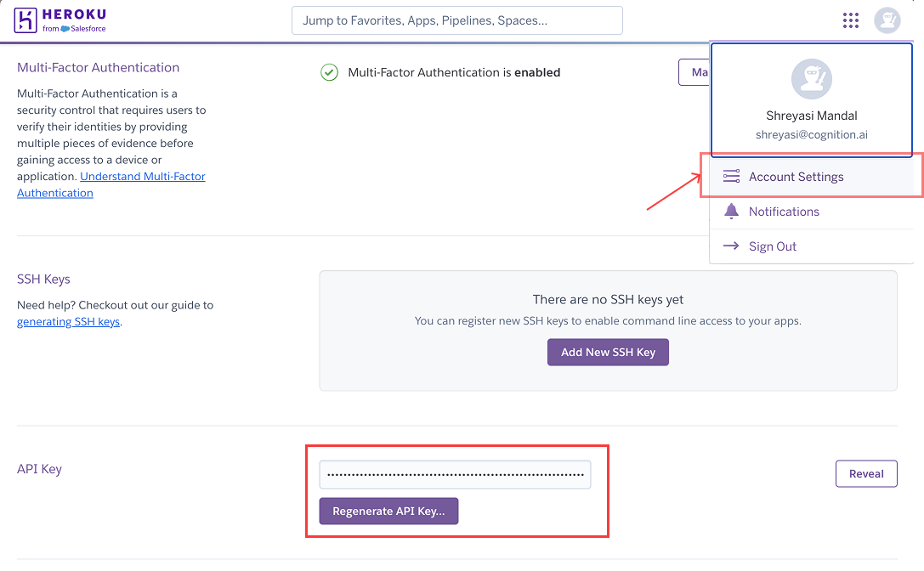Click "Multi-Factor Authentication is enabled" status text
Image resolution: width=924 pixels, height=571 pixels.
point(454,72)
